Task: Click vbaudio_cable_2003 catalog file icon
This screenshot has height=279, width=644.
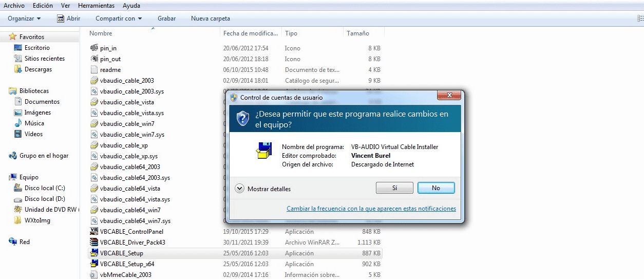Action: pyautogui.click(x=94, y=80)
